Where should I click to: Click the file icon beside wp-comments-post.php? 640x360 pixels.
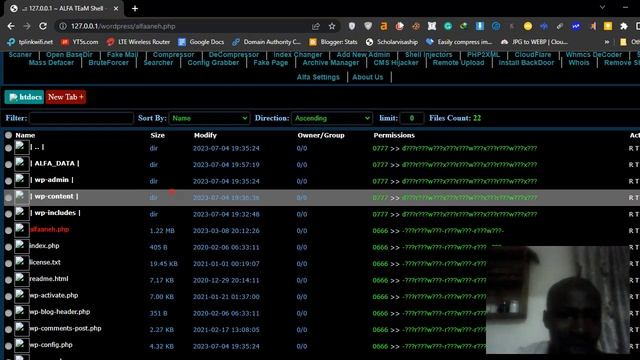pos(21,329)
